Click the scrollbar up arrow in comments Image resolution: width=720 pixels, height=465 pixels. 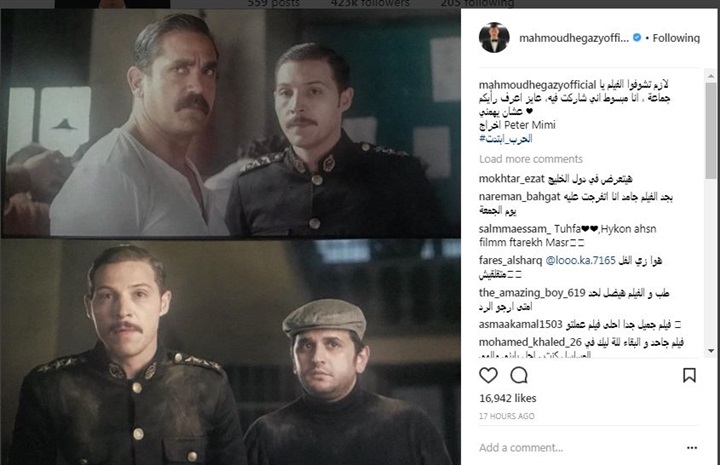[711, 75]
